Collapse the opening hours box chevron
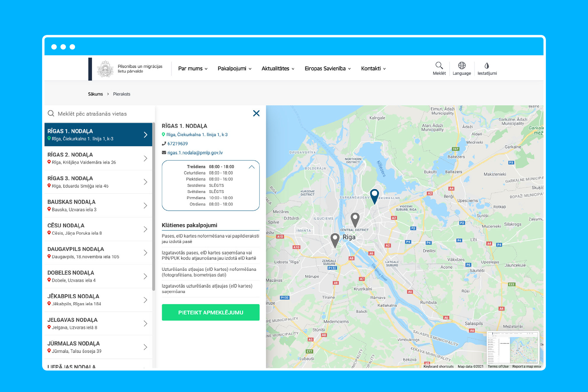 point(251,167)
